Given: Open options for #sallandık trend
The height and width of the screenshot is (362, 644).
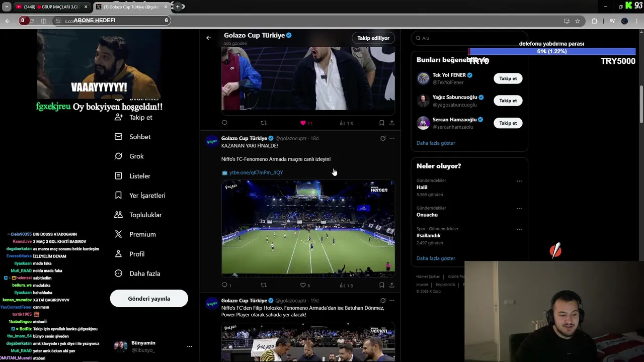Looking at the screenshot, I should [x=519, y=229].
